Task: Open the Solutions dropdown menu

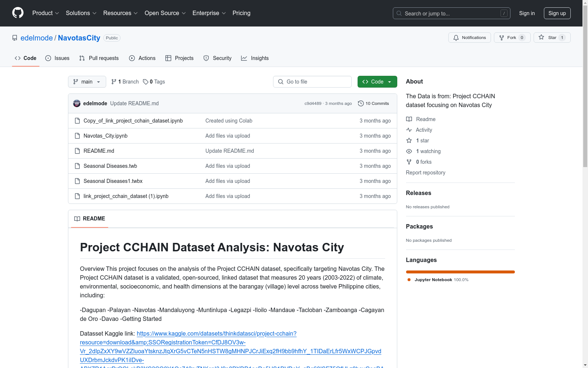Action: 81,13
